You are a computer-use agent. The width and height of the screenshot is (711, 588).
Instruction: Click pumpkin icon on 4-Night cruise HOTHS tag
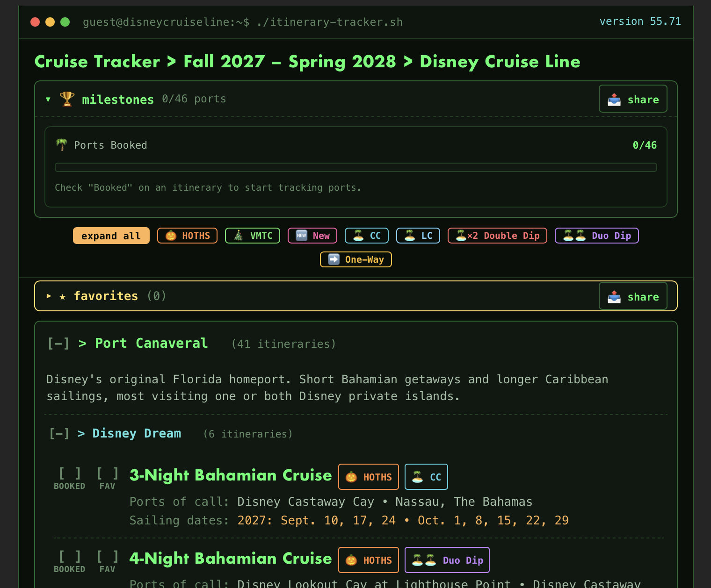point(351,560)
